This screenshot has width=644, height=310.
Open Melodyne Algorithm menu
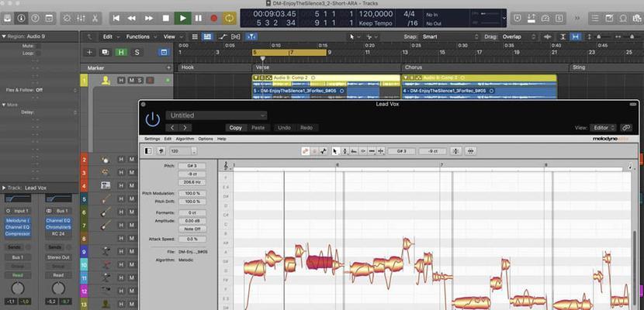coord(185,139)
